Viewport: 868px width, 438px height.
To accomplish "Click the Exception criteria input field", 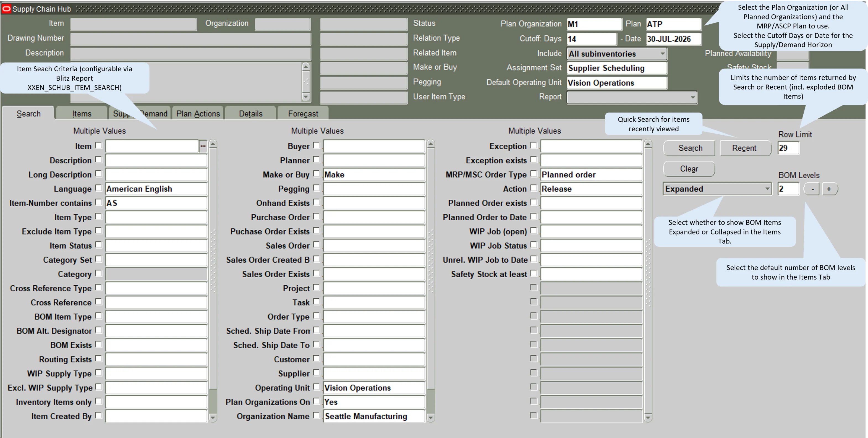I will [591, 146].
